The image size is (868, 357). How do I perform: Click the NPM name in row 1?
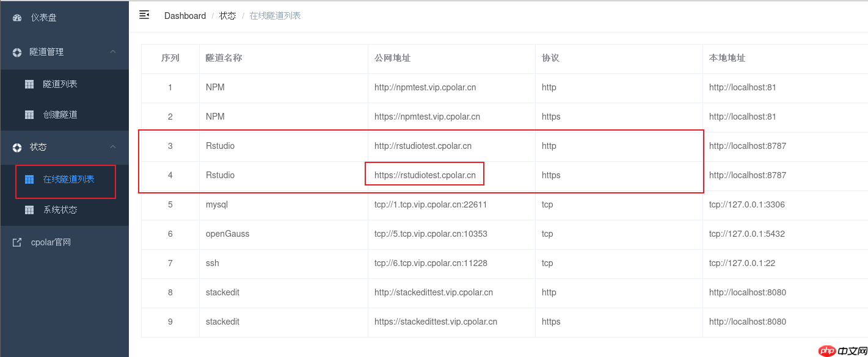tap(215, 87)
